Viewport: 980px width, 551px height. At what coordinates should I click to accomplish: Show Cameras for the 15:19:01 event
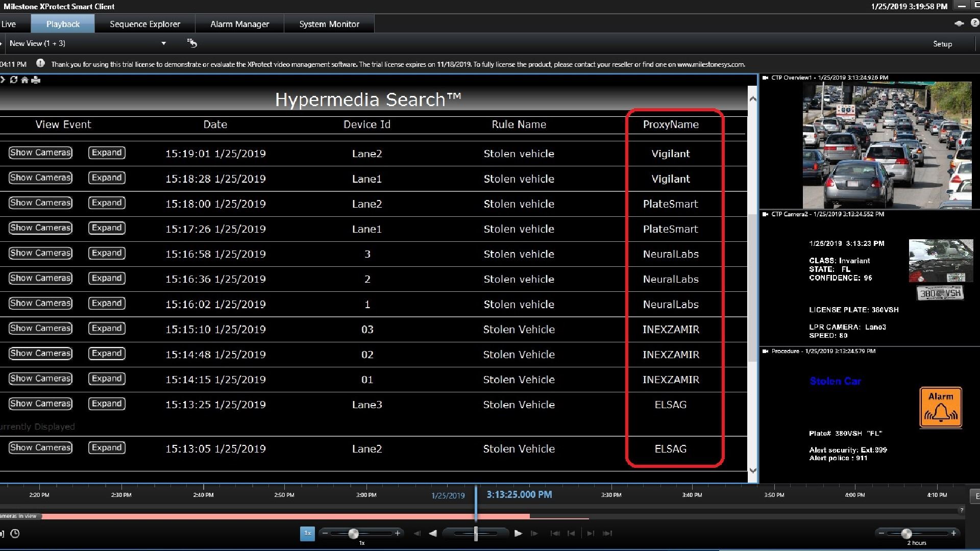(40, 153)
